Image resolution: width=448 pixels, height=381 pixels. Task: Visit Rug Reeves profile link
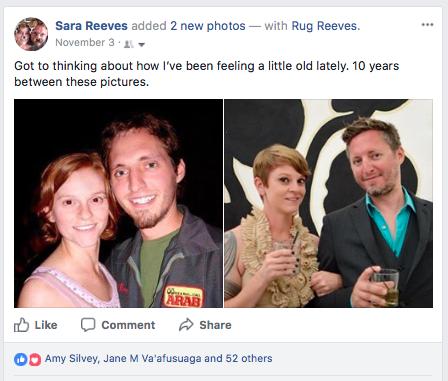click(326, 26)
